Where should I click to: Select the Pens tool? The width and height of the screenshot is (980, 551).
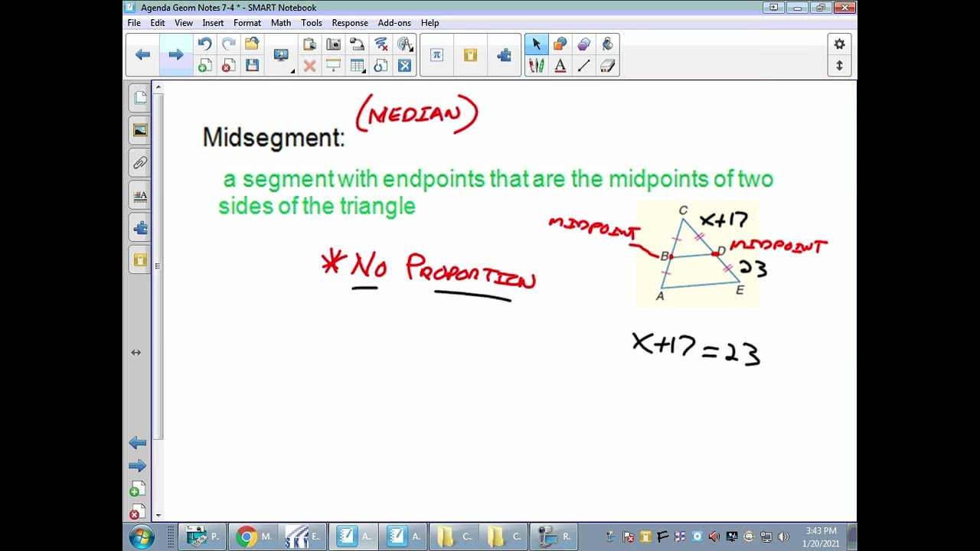[x=536, y=67]
